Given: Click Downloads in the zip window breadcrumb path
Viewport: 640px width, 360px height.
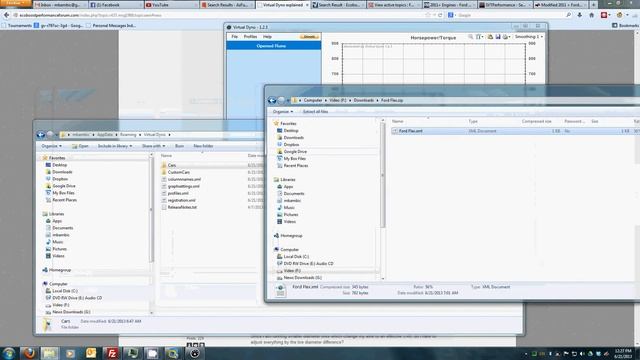Looking at the screenshot, I should click(364, 100).
